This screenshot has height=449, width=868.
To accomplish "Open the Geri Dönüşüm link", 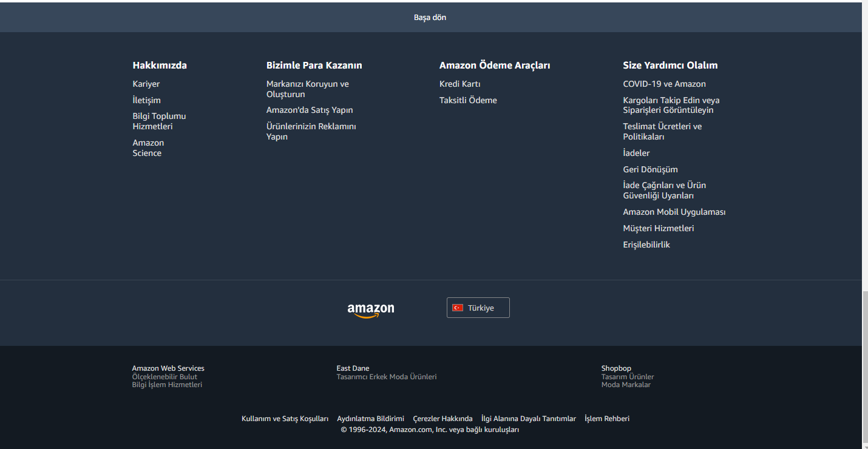I will (x=650, y=169).
